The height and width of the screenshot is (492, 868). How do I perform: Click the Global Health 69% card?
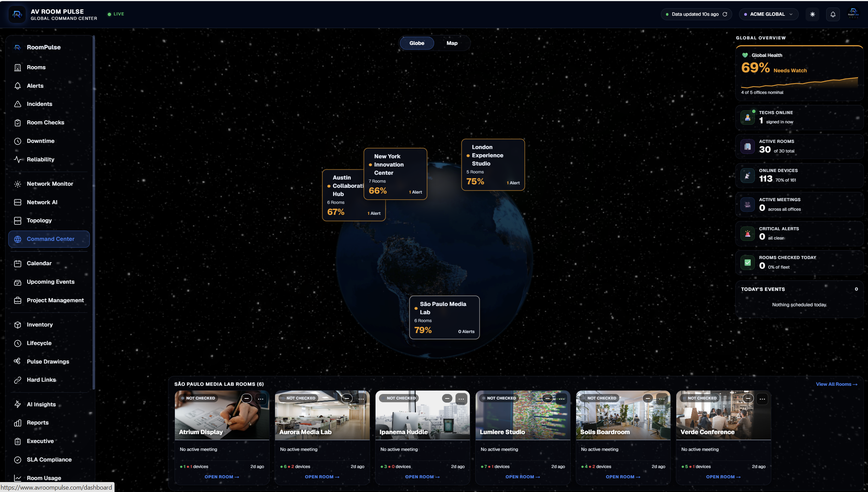pos(799,73)
